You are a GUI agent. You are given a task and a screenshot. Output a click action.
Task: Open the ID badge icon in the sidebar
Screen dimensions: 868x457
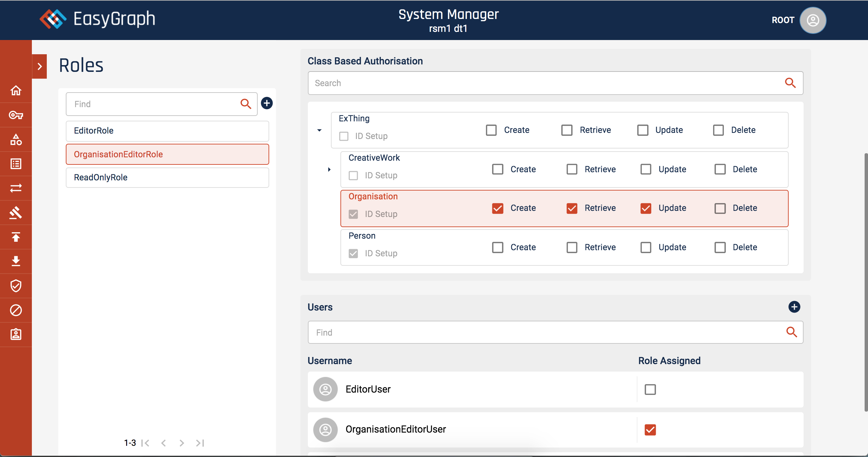16,335
